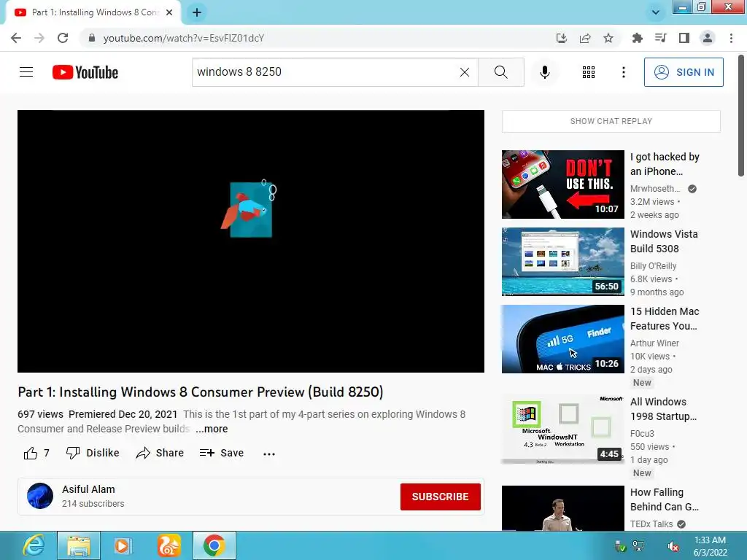Open Internet Explorer from the taskbar
The image size is (747, 560).
tap(34, 545)
